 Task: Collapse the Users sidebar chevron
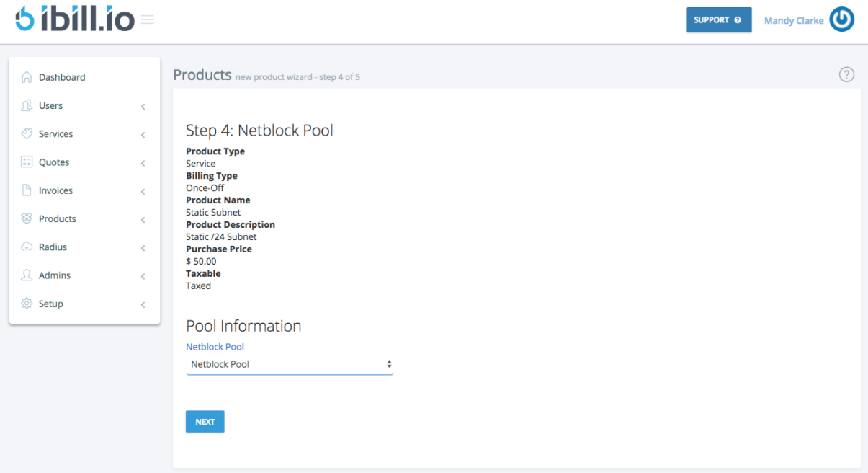(142, 105)
